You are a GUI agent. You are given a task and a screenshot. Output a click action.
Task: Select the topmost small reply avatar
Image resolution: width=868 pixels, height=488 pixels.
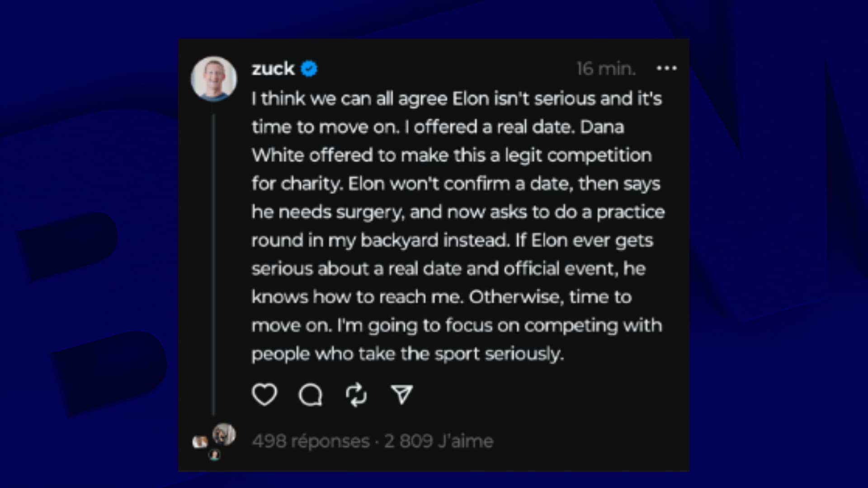(x=225, y=433)
